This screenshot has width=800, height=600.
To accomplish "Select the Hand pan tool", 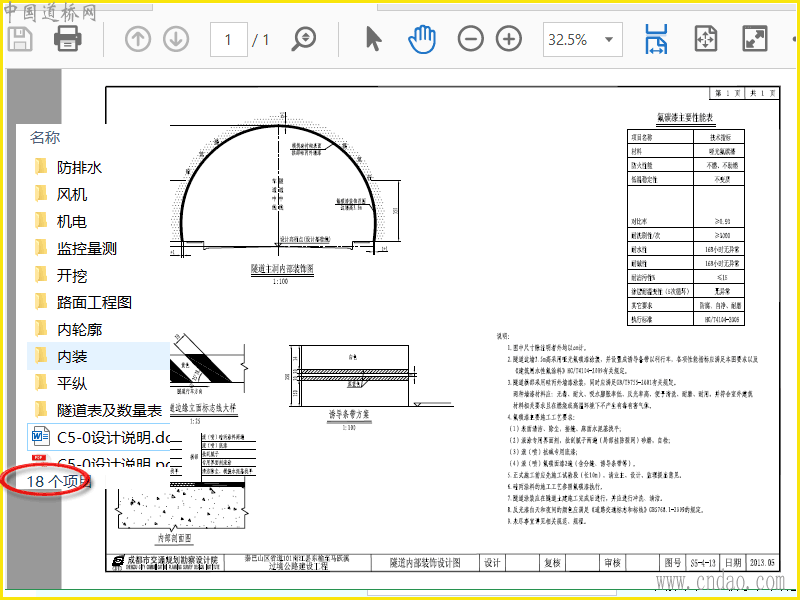I will click(422, 40).
